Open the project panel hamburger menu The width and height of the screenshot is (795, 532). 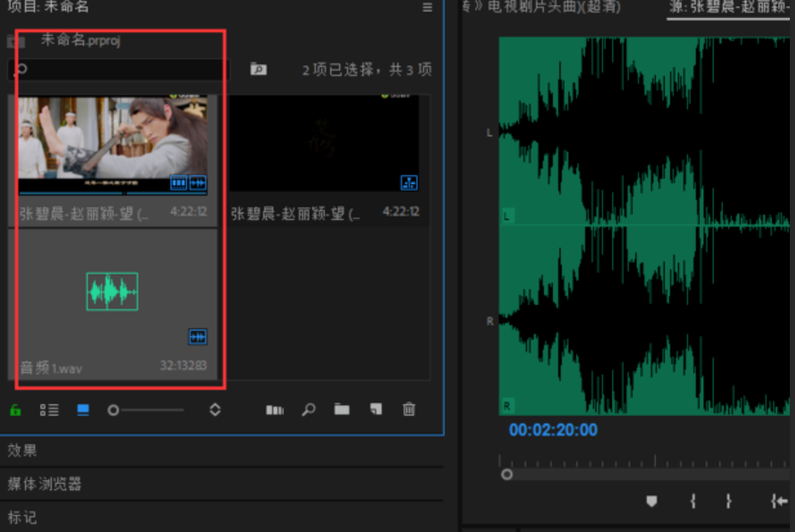tap(428, 8)
